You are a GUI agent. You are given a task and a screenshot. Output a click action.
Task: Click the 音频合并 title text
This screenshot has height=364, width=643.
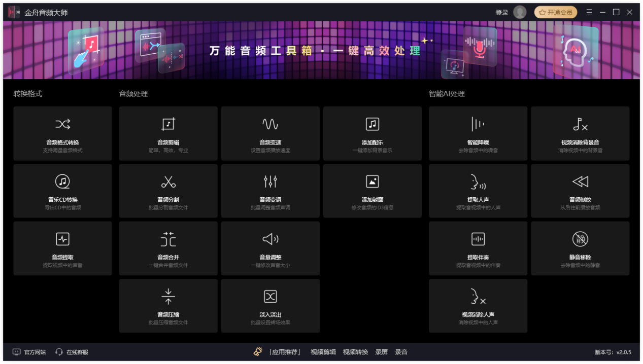(168, 258)
